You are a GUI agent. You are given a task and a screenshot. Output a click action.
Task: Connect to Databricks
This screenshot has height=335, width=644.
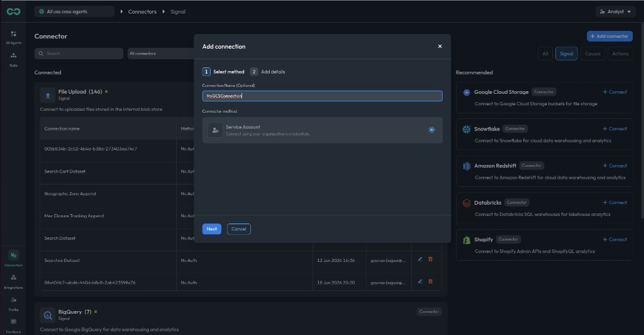(615, 202)
